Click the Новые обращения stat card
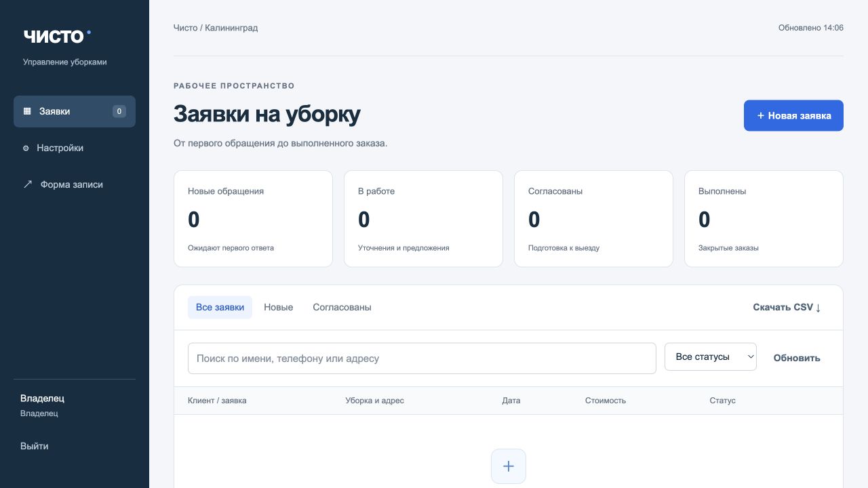This screenshot has height=488, width=868. [x=254, y=218]
